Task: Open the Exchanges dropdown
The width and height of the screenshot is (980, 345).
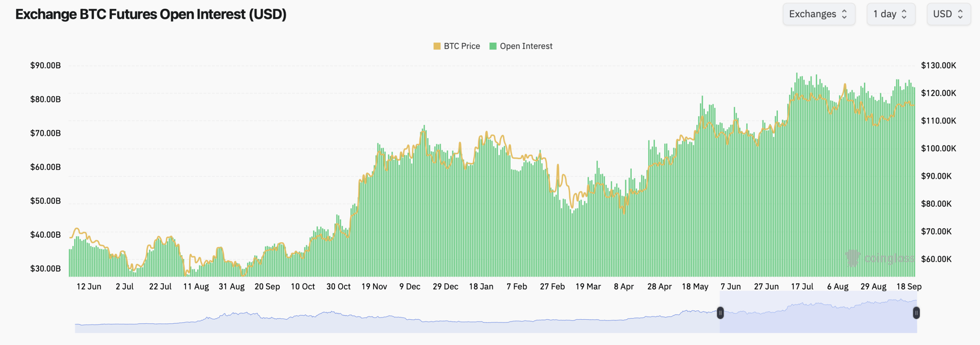Action: [x=819, y=14]
